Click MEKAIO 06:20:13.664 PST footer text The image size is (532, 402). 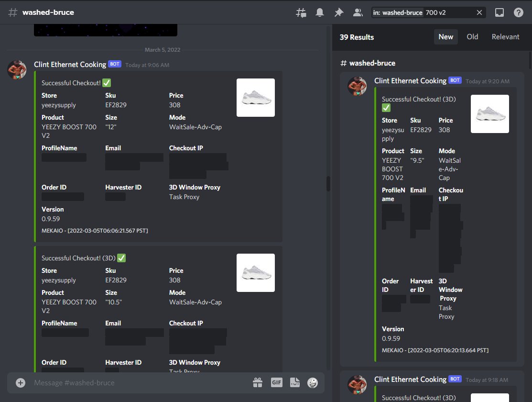point(435,350)
